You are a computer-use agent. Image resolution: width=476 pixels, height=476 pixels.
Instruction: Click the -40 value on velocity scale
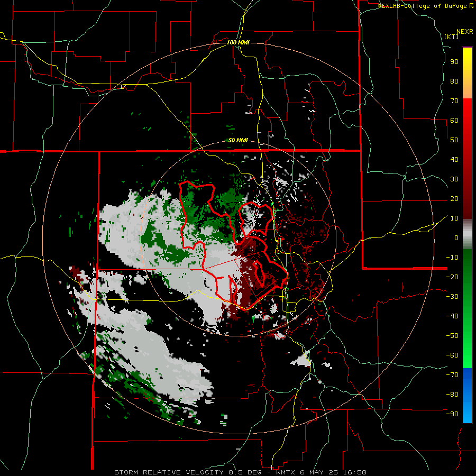click(x=453, y=316)
